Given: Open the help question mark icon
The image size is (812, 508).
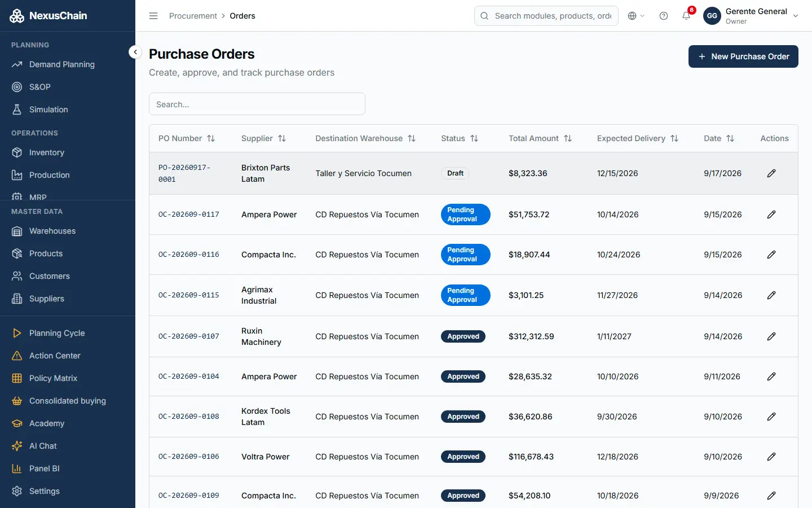Looking at the screenshot, I should point(664,16).
